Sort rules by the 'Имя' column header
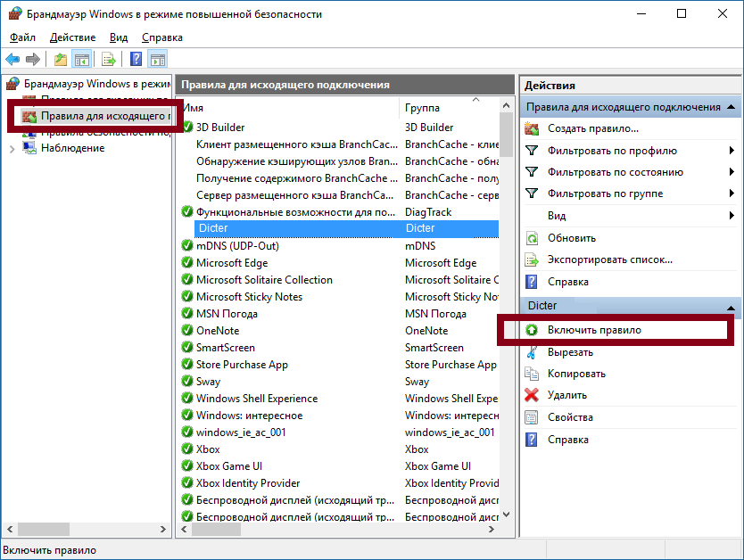The width and height of the screenshot is (744, 560). [285, 108]
